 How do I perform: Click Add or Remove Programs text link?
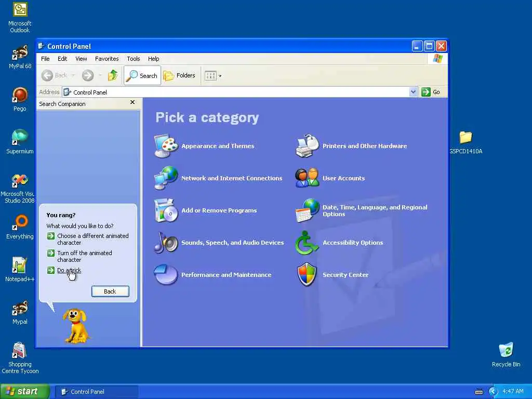coord(219,210)
